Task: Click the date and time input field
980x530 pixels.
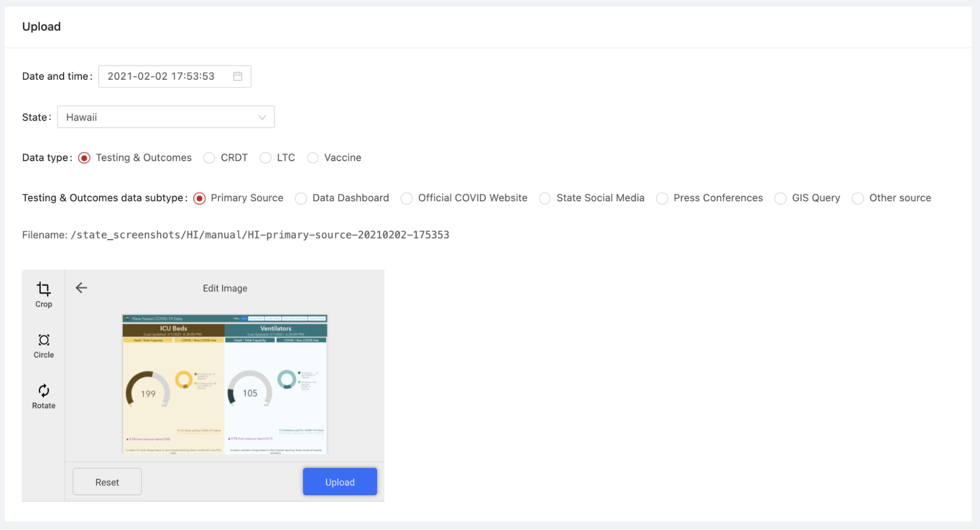Action: click(x=162, y=76)
